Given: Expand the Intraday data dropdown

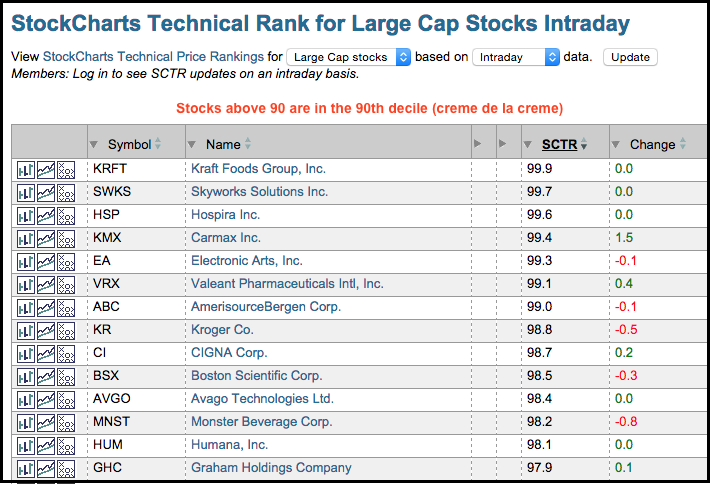Looking at the screenshot, I should [515, 57].
